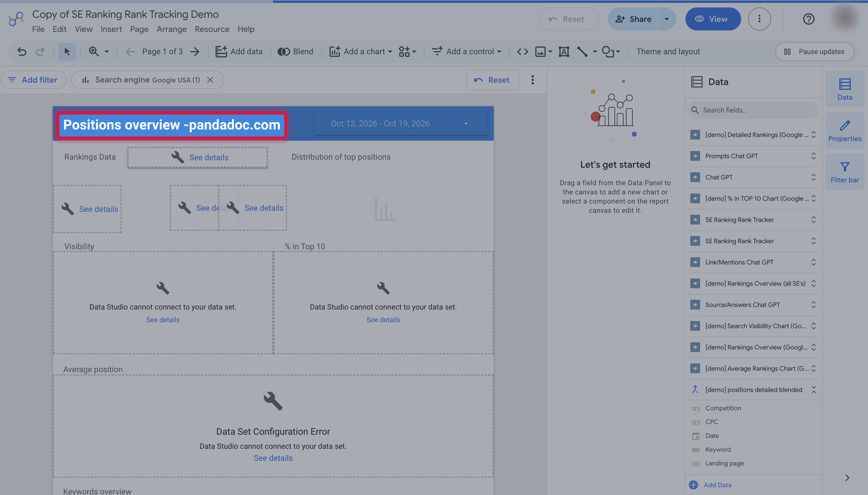Open the report more options menu
868x495 pixels.
pos(759,19)
